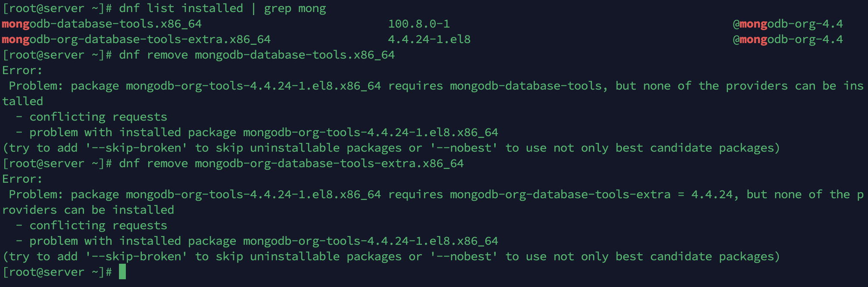The height and width of the screenshot is (287, 868).
Task: Click the @mongodb-org-4.4 repo on first listing row
Action: [x=787, y=24]
